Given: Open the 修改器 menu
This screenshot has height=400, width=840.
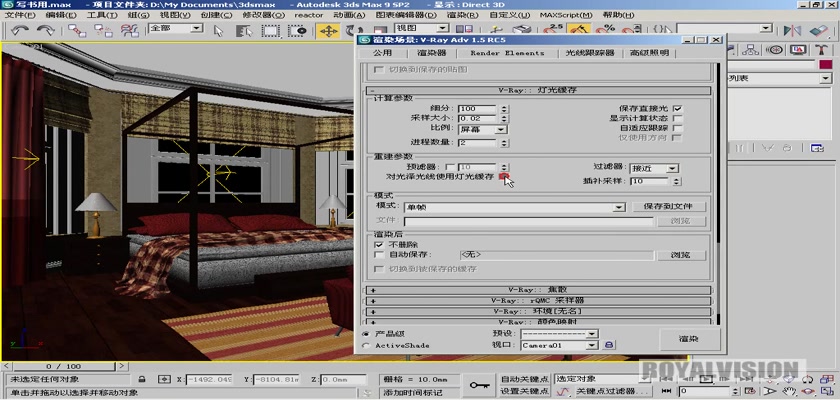Looking at the screenshot, I should 263,15.
